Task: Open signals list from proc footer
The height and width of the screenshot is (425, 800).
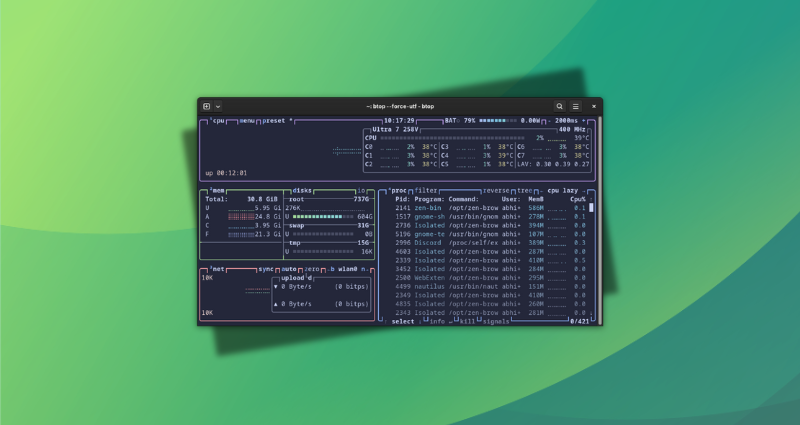Action: pyautogui.click(x=496, y=322)
